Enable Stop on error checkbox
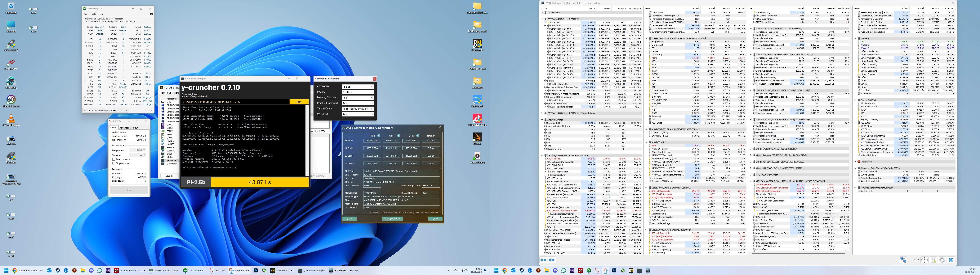This screenshot has width=980, height=275. coord(114,163)
